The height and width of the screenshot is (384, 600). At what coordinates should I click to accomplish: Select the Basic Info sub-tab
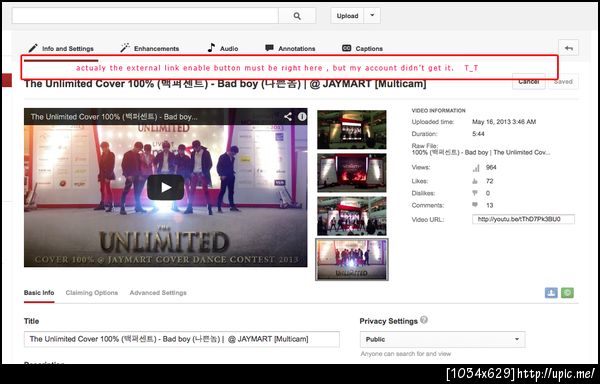pyautogui.click(x=39, y=293)
